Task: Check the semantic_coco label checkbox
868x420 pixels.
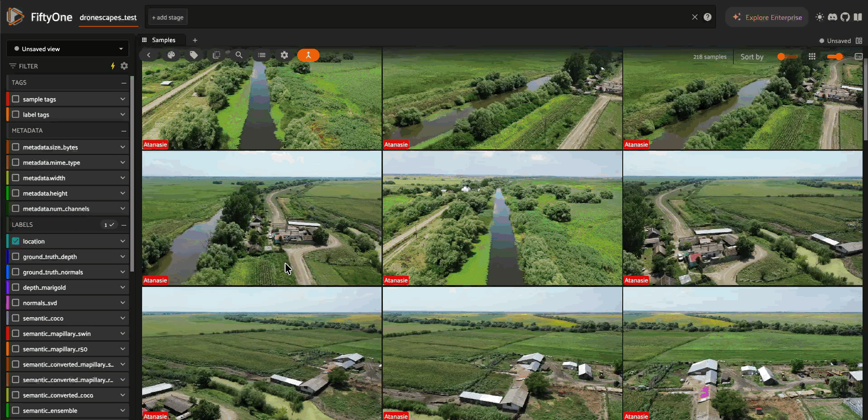Action: pyautogui.click(x=16, y=318)
